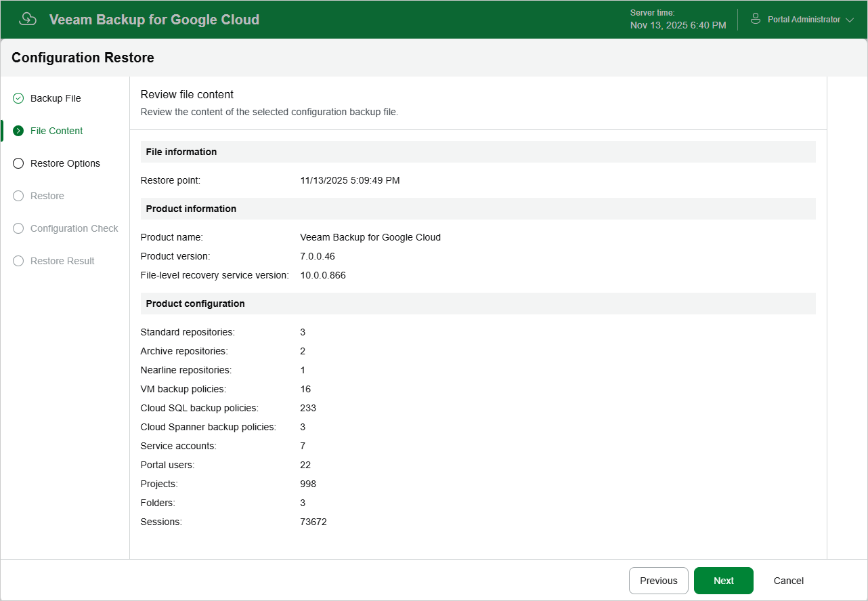Viewport: 868px width, 601px height.
Task: Click the Configuration Restore heading
Action: pyautogui.click(x=83, y=58)
